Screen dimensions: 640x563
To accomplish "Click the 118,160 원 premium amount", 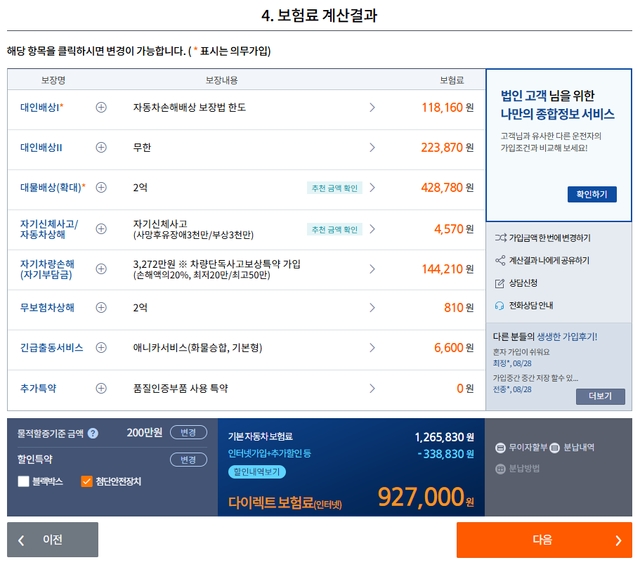I will point(447,107).
